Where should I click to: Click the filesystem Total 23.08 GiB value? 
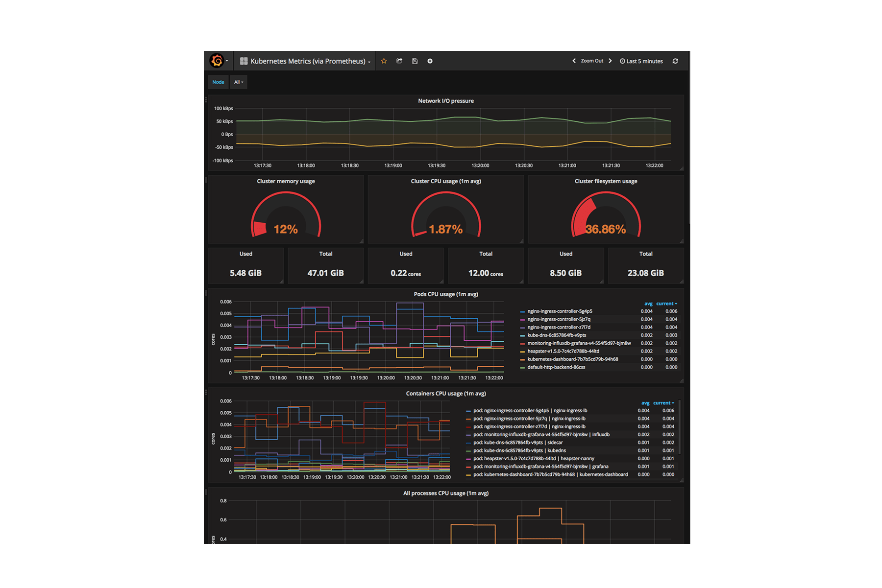(646, 273)
